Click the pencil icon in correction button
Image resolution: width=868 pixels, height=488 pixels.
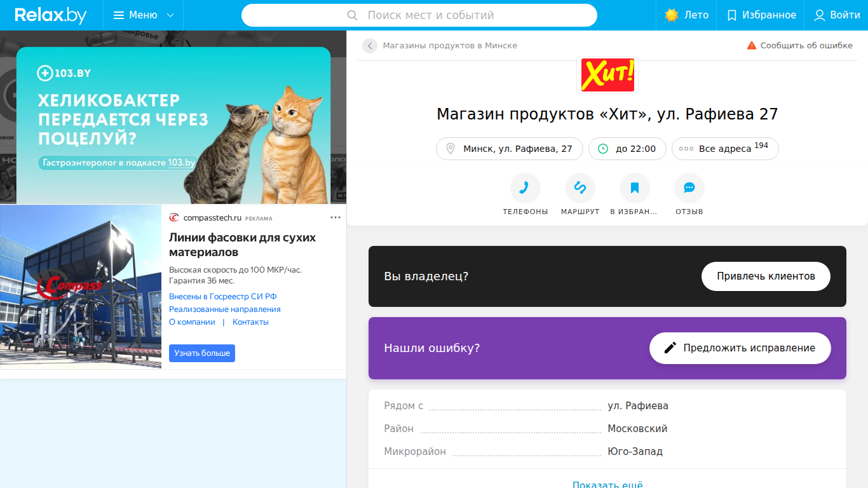670,348
